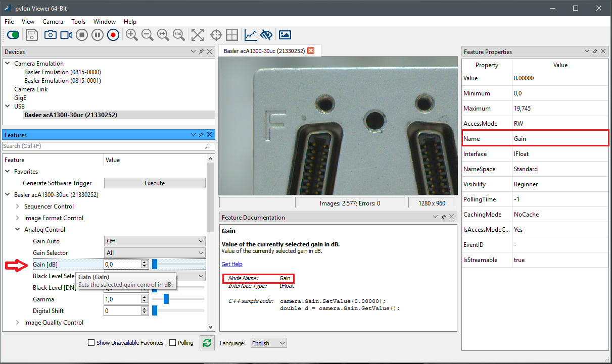This screenshot has height=364, width=612.
Task: Click the zoom in magnifier icon
Action: coord(132,35)
